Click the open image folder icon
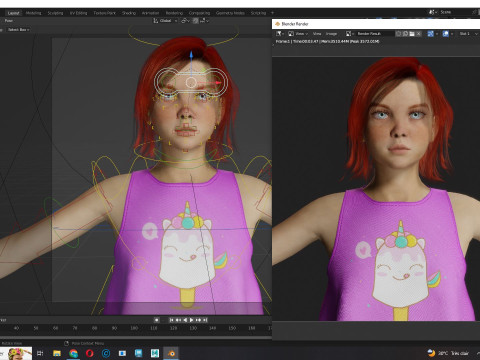This screenshot has height=360, width=480. click(412, 34)
